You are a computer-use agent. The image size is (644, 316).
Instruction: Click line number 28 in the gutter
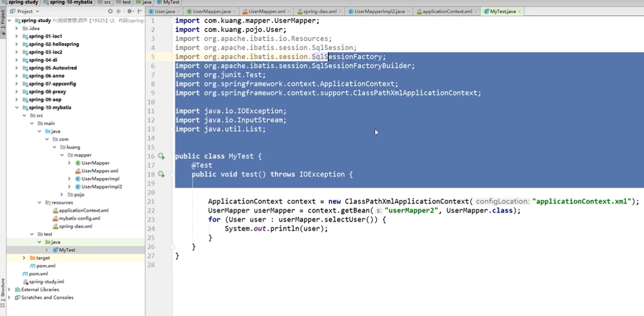point(151,265)
